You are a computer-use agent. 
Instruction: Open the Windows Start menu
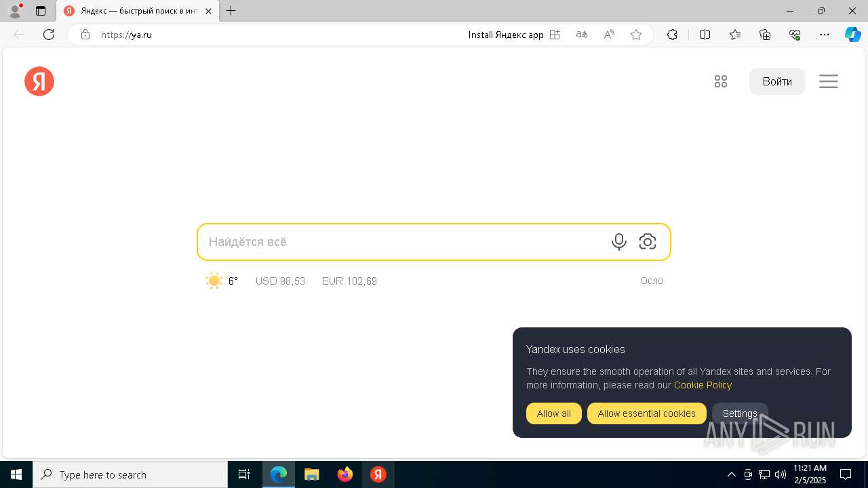coord(16,474)
